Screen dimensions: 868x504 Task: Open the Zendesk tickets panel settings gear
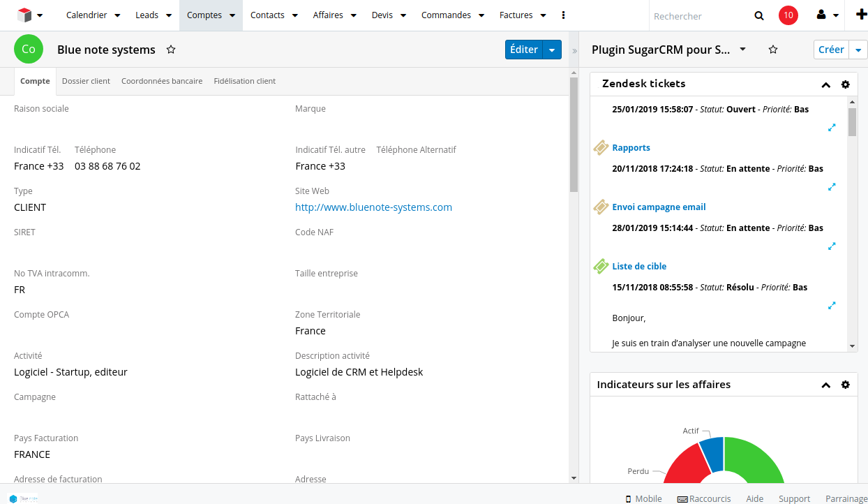pos(846,84)
